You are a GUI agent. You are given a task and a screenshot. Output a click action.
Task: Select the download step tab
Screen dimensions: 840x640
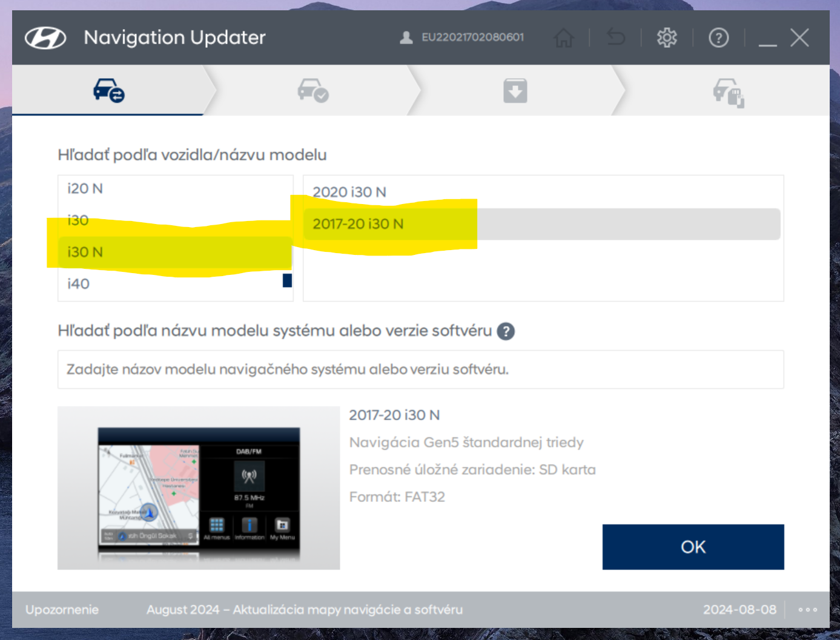click(515, 91)
